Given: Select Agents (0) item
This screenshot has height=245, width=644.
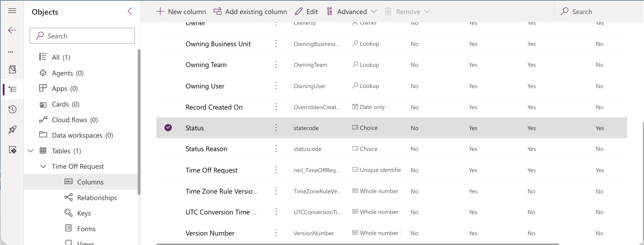Looking at the screenshot, I should coord(68,73).
